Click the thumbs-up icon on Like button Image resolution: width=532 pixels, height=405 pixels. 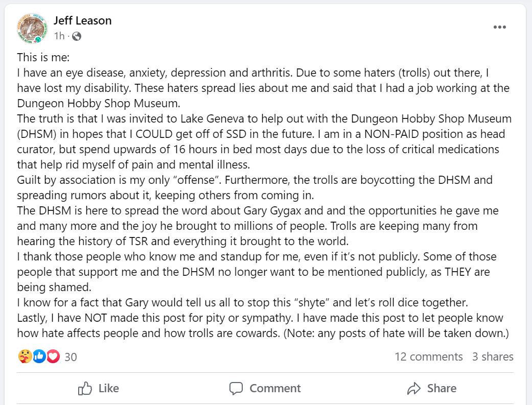click(x=85, y=389)
